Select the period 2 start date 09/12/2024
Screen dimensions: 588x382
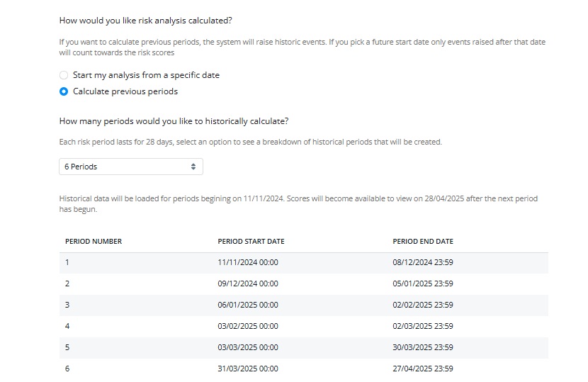(x=248, y=283)
